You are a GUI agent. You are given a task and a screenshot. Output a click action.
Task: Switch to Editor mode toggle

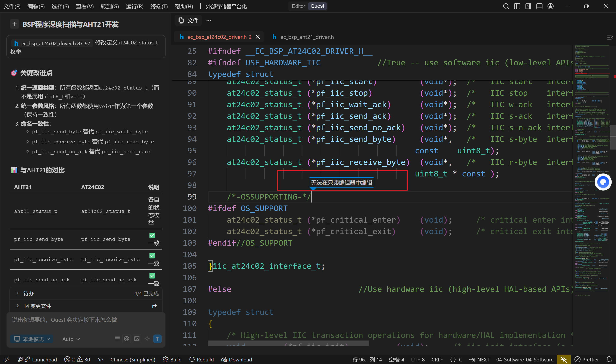tap(298, 6)
